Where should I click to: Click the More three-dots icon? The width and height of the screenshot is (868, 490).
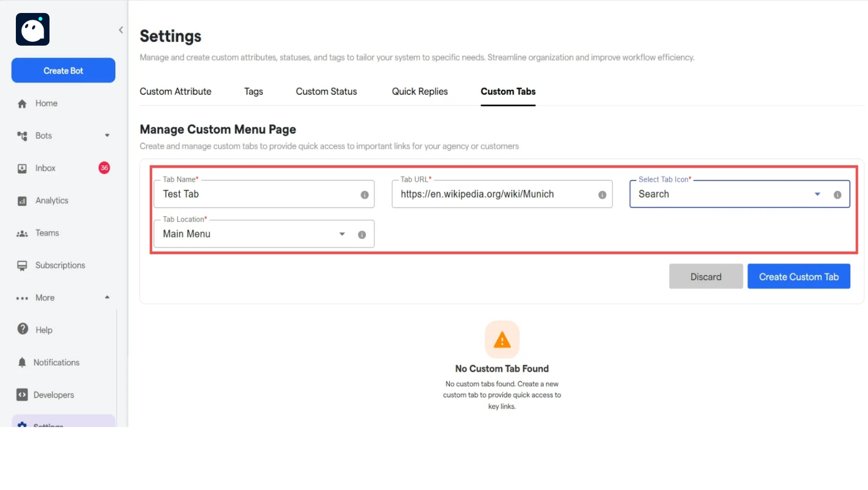click(x=22, y=298)
